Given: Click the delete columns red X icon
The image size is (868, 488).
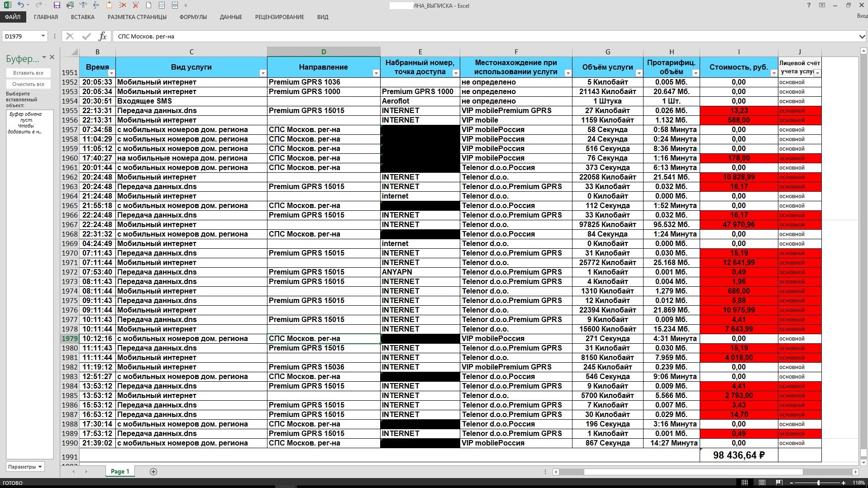Looking at the screenshot, I should pos(135,5).
